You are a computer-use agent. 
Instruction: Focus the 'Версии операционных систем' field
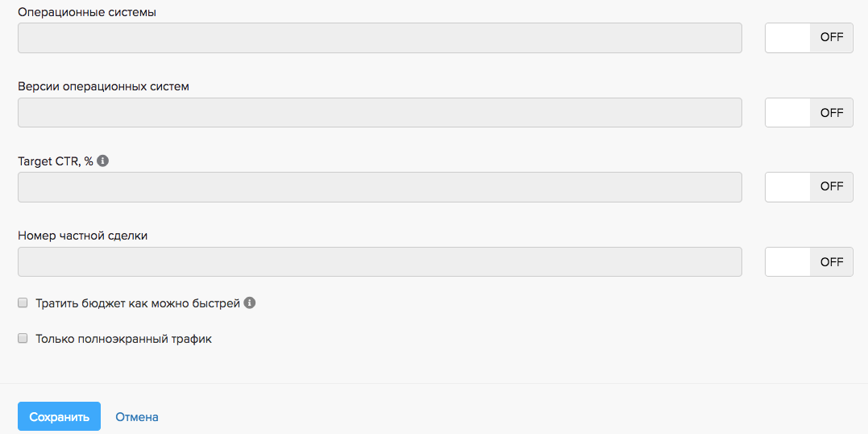coord(380,113)
